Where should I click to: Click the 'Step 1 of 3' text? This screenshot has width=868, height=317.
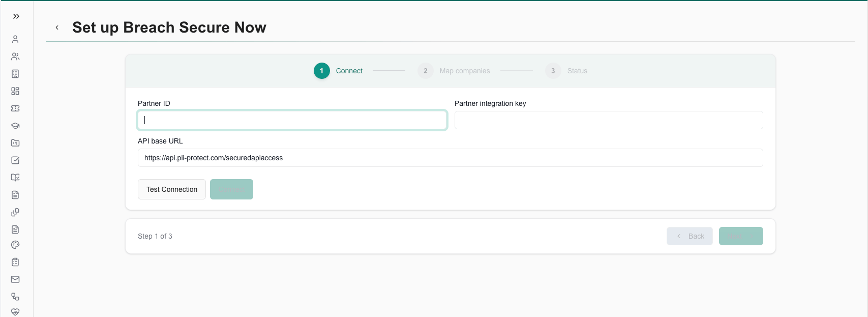pos(155,236)
